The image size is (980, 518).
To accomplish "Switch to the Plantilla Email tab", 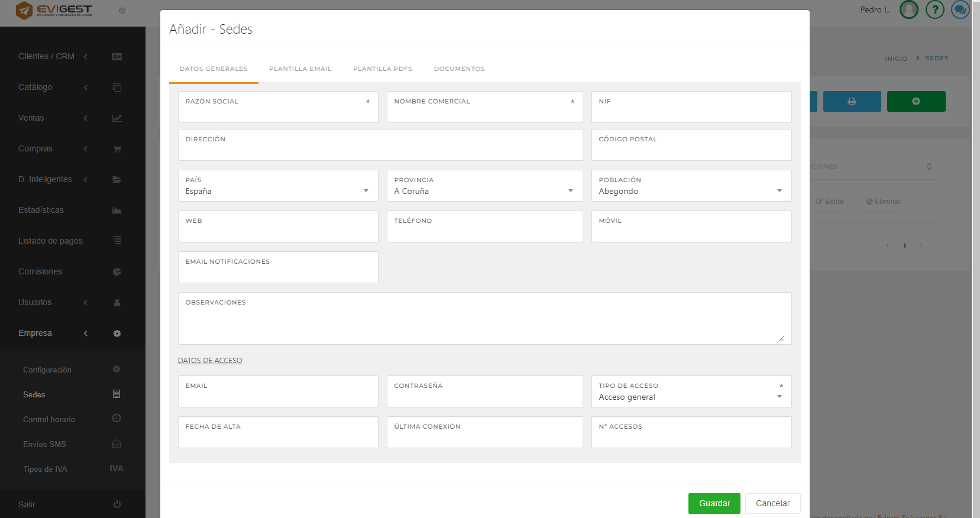I will pyautogui.click(x=300, y=69).
